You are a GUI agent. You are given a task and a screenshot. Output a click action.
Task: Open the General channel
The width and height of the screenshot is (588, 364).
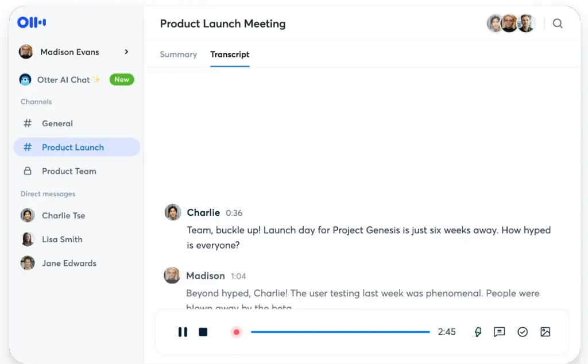pyautogui.click(x=57, y=123)
